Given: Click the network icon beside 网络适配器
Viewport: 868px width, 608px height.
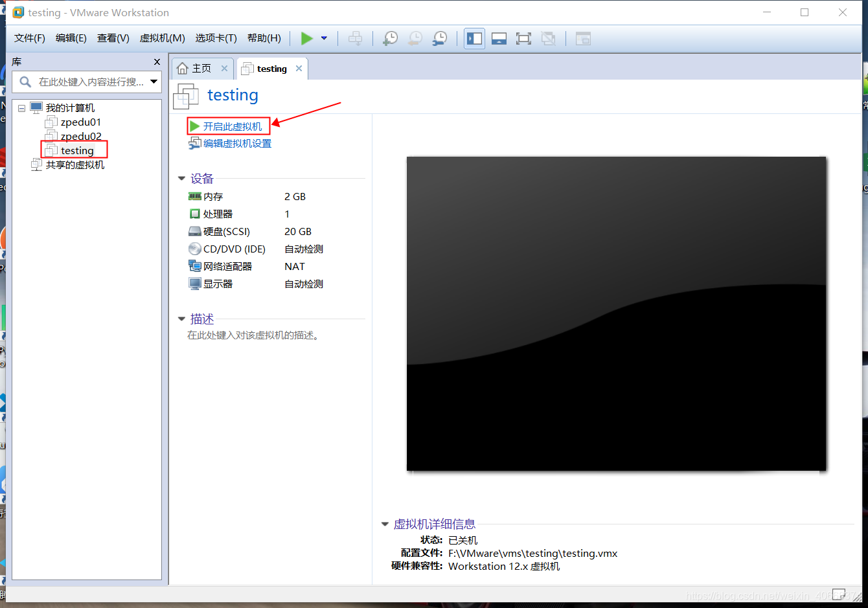Looking at the screenshot, I should (194, 266).
